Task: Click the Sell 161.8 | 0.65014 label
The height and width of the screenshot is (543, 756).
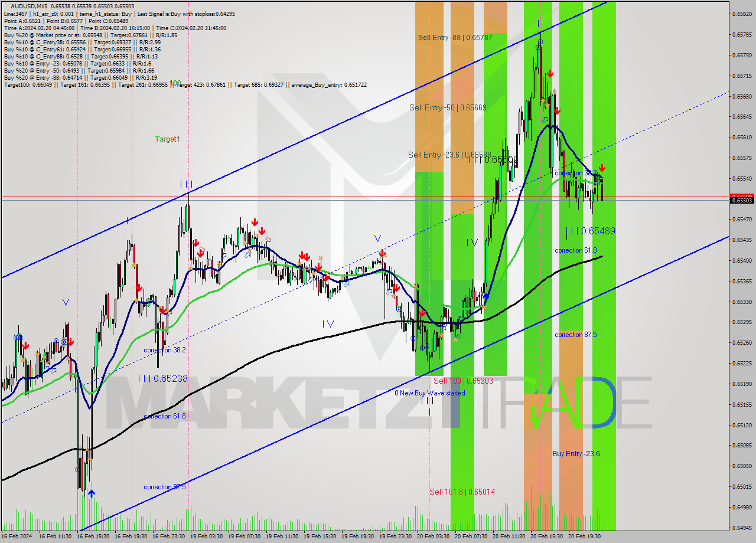Action: (x=461, y=491)
